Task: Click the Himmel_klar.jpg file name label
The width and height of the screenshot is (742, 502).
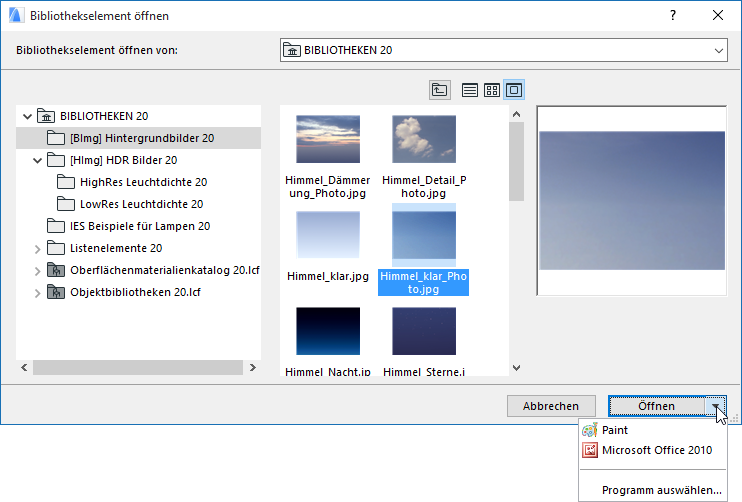Action: click(x=328, y=276)
